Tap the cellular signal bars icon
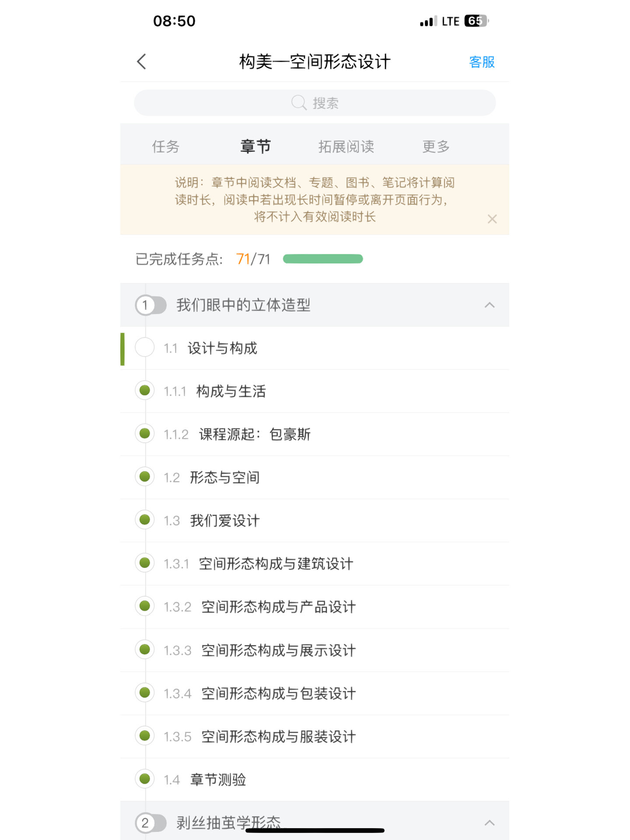The width and height of the screenshot is (630, 840). coord(428,21)
